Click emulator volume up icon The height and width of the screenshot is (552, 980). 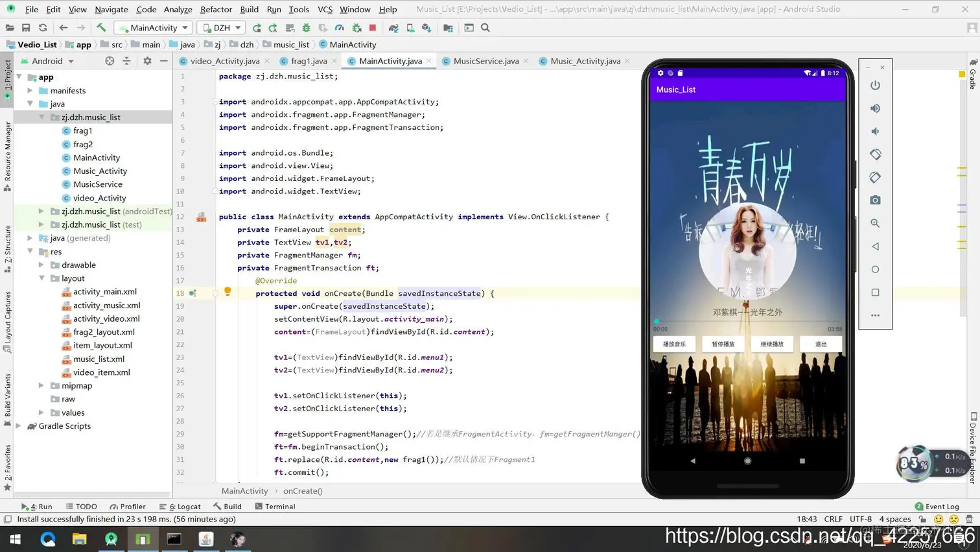pyautogui.click(x=875, y=108)
